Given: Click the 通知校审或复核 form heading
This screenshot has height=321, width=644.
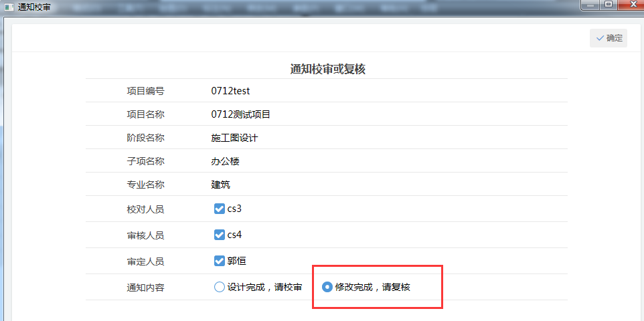Looking at the screenshot, I should pos(327,69).
